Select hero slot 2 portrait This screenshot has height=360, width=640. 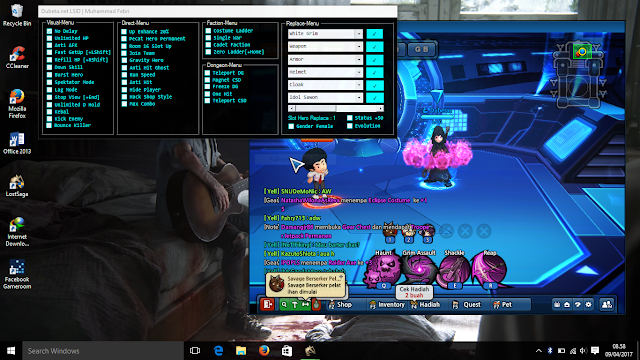tap(409, 234)
